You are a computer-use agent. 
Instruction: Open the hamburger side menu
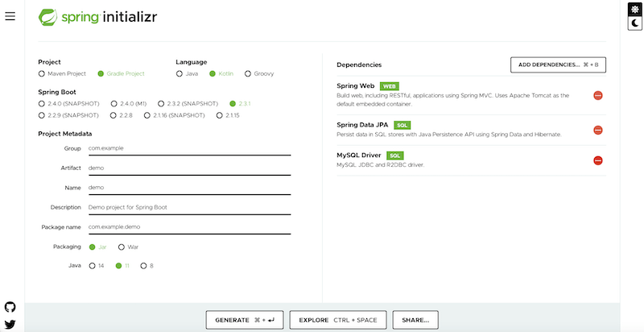click(10, 16)
